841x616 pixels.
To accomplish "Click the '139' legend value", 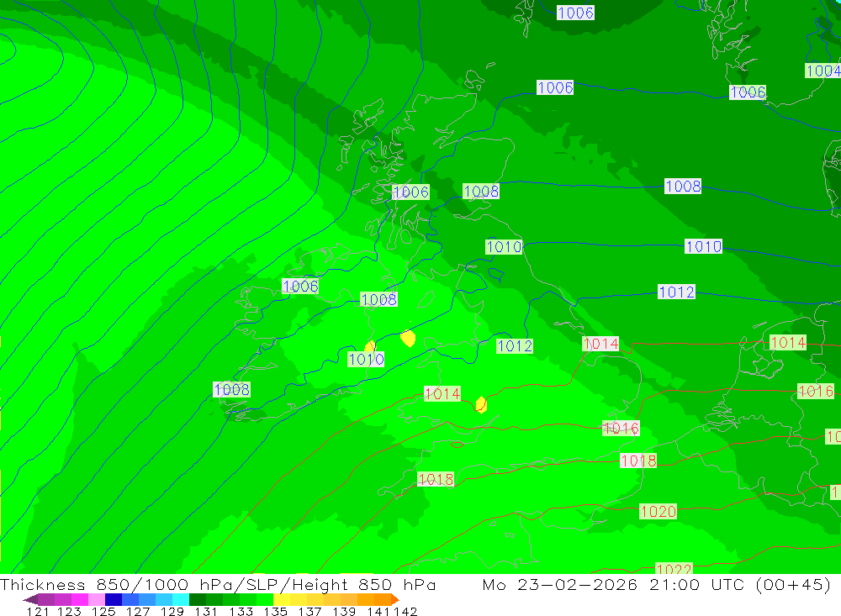I will (x=344, y=611).
